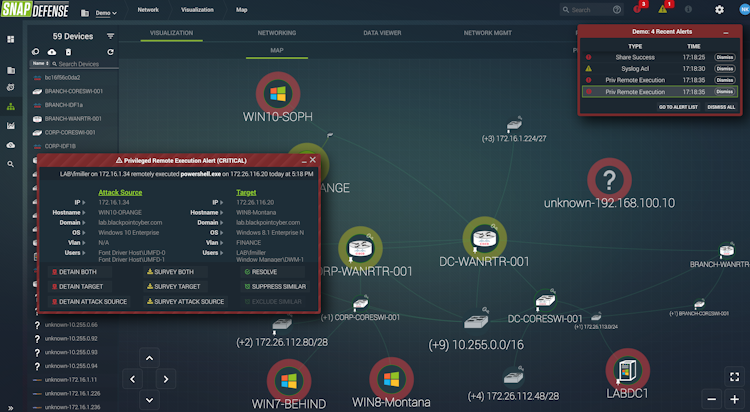Pan the map down
The image size is (750, 412).
point(149,400)
